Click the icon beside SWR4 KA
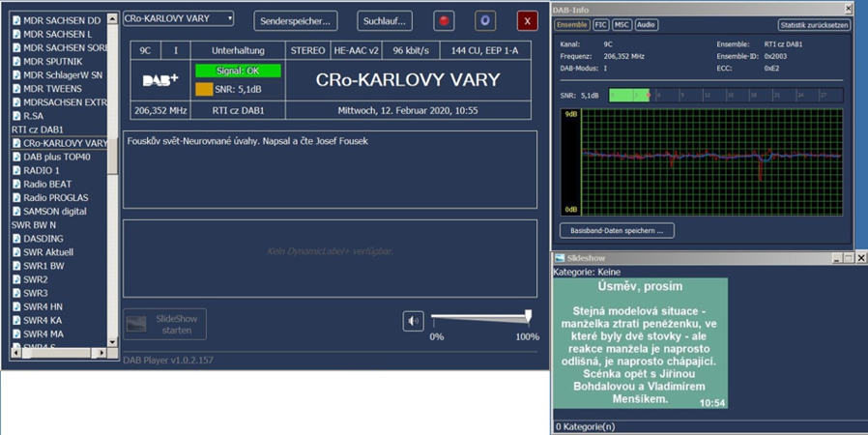This screenshot has height=435, width=868. [16, 320]
